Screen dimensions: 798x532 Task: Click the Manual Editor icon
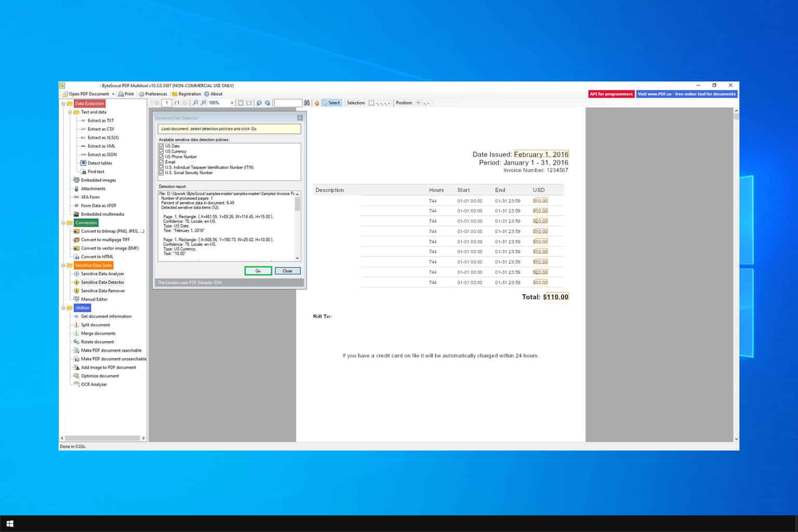76,299
